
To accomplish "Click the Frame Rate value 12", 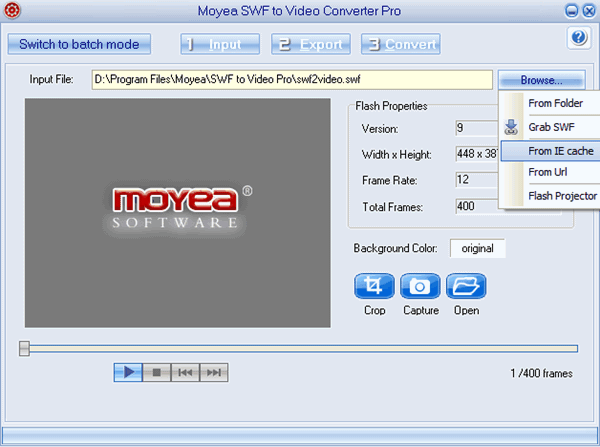I will click(x=477, y=179).
